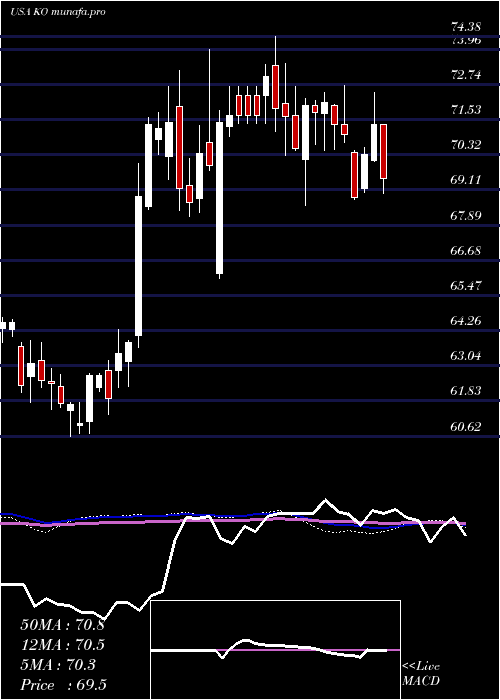Screen dimensions: 500x700
Task: Select the 60.62 price level label
Action: point(466,426)
